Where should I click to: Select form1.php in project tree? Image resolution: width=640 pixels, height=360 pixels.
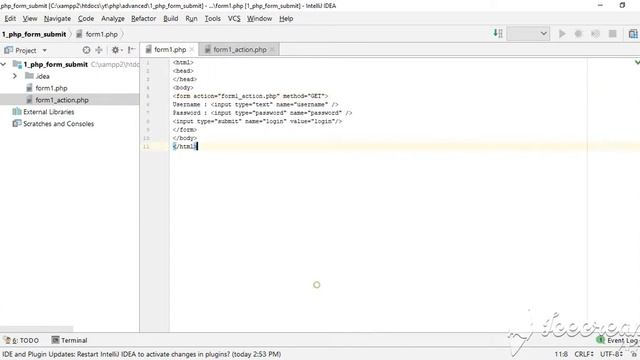(x=51, y=88)
